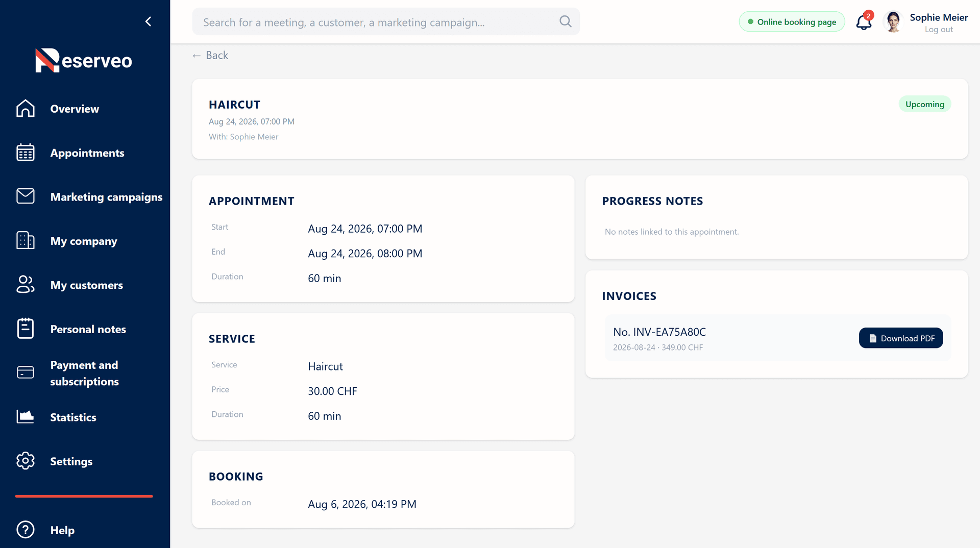Click the Appointments calendar icon
980x548 pixels.
[26, 153]
